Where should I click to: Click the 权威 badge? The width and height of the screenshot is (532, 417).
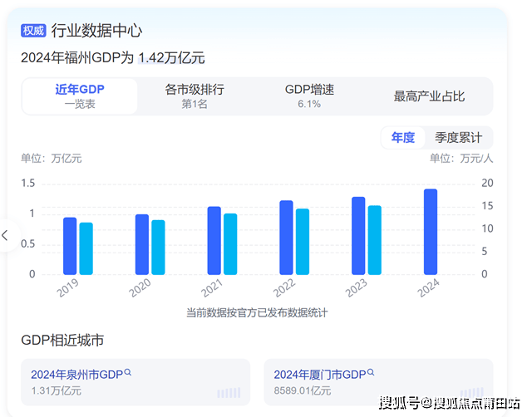pos(33,31)
